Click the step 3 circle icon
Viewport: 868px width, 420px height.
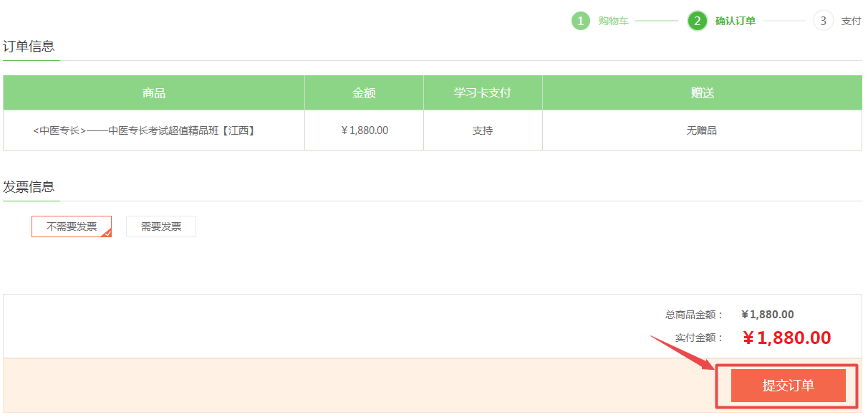coord(823,21)
